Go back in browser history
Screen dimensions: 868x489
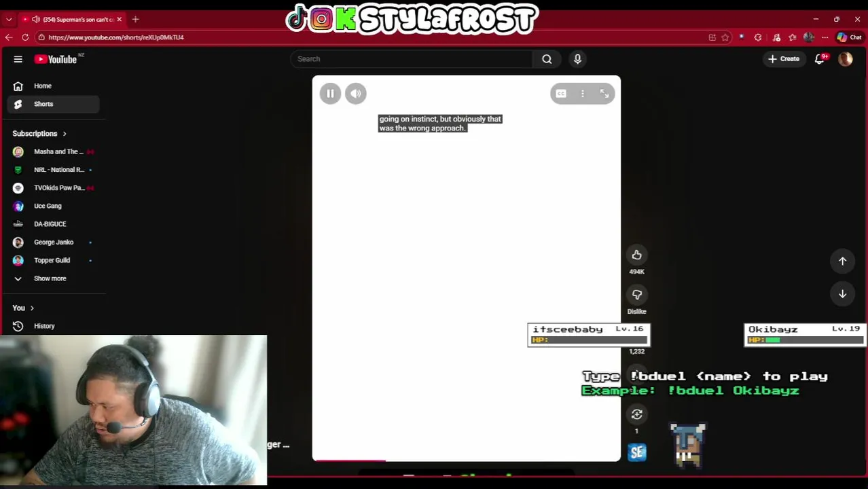coord(9,37)
